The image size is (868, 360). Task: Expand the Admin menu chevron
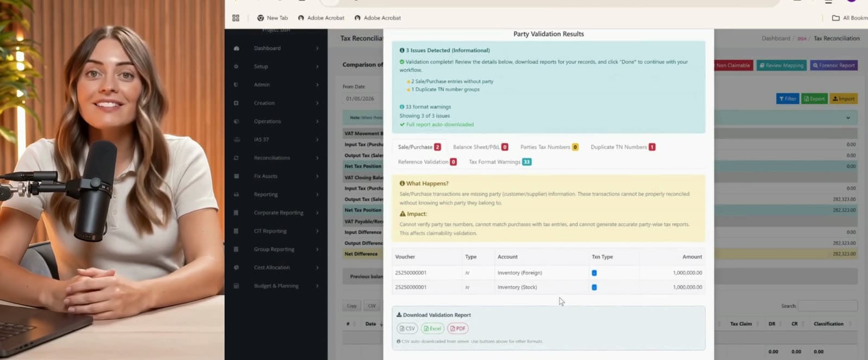tap(317, 85)
